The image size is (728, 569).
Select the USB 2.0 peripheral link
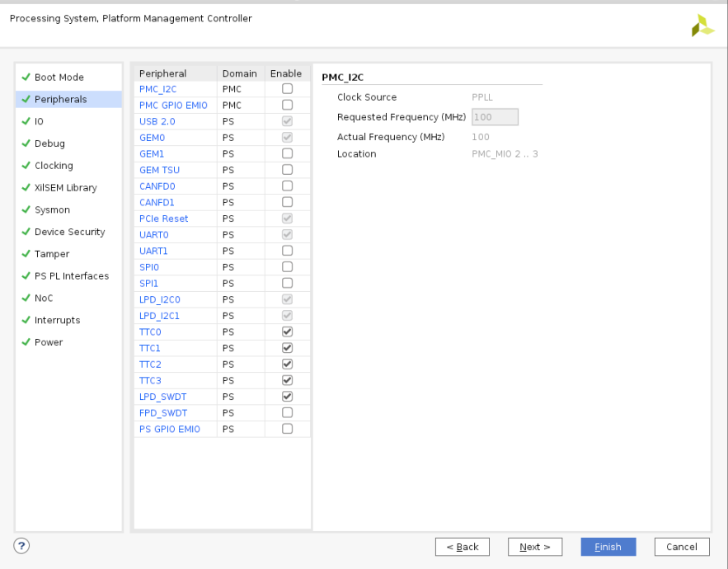click(157, 121)
